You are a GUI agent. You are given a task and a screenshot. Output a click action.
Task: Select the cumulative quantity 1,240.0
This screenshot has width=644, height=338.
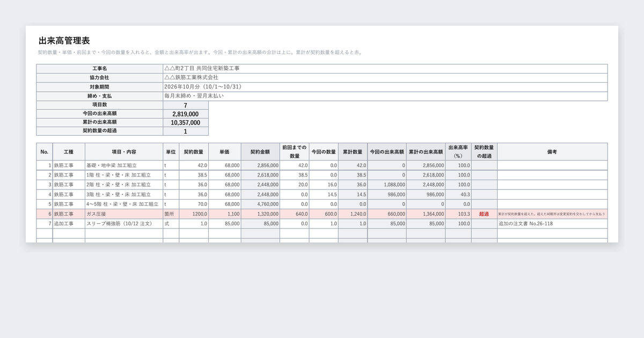[x=353, y=214]
